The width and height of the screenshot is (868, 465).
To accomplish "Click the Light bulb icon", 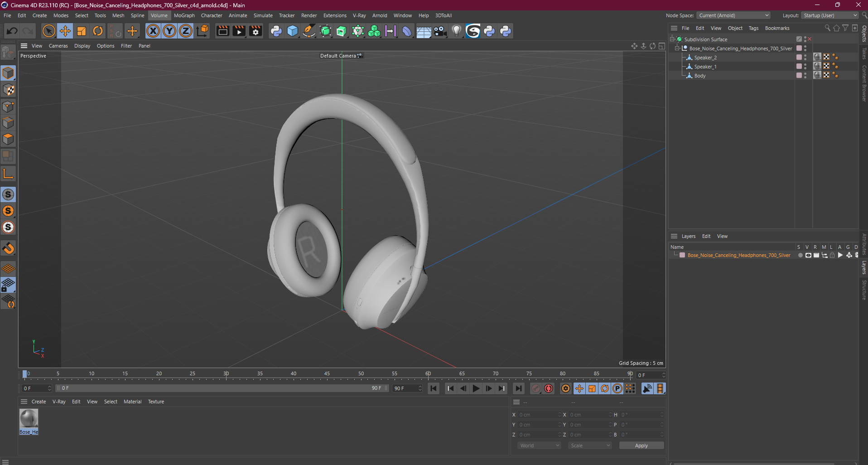I will click(456, 31).
